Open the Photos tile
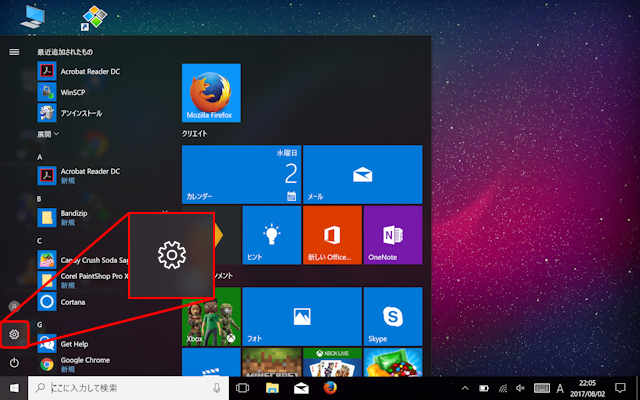640x400 pixels. [x=301, y=315]
